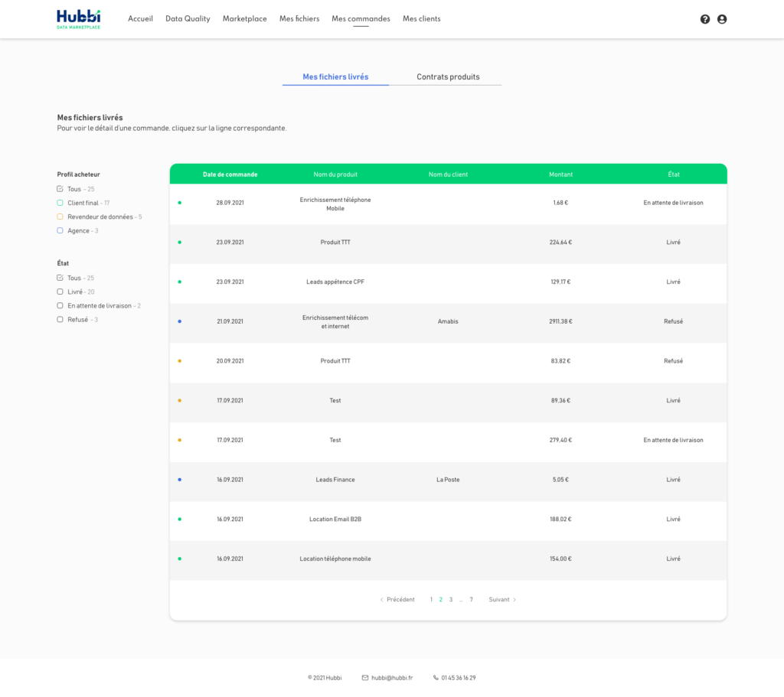Screen dimensions: 784x697
Task: Click the amount 224,64 €
Action: 560,243
